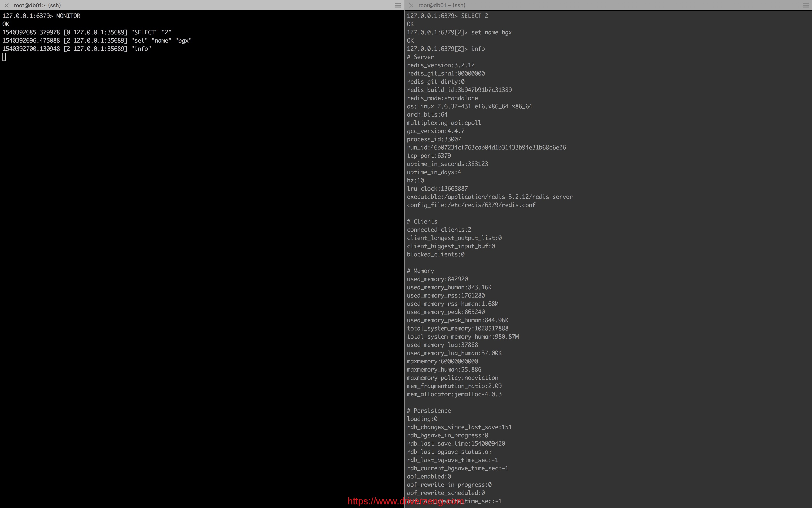The height and width of the screenshot is (508, 812).
Task: Click tcp_port:6379 line
Action: pyautogui.click(x=429, y=156)
